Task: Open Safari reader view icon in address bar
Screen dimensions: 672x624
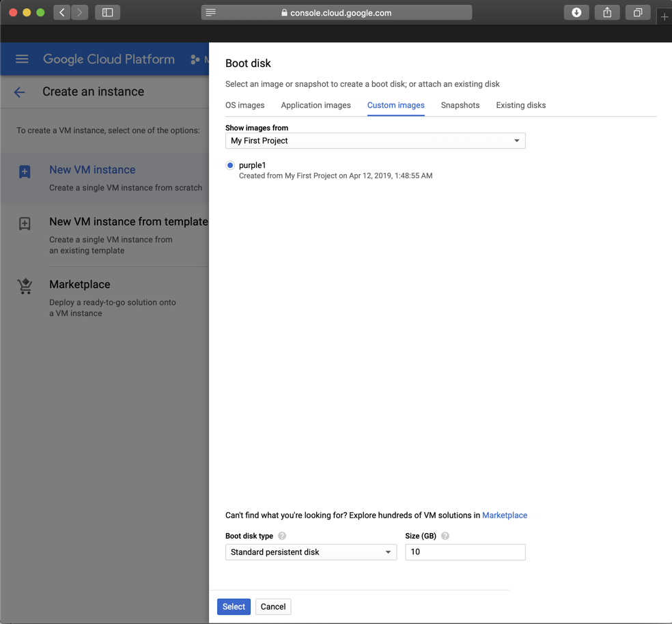Action: click(x=210, y=12)
